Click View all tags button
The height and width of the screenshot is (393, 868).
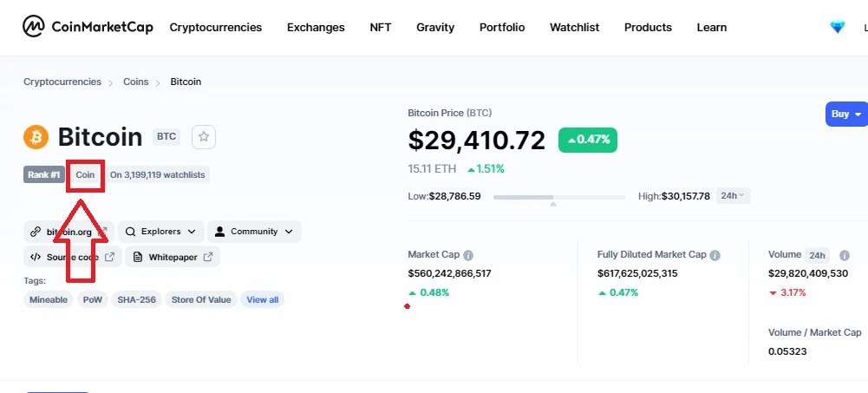(262, 300)
